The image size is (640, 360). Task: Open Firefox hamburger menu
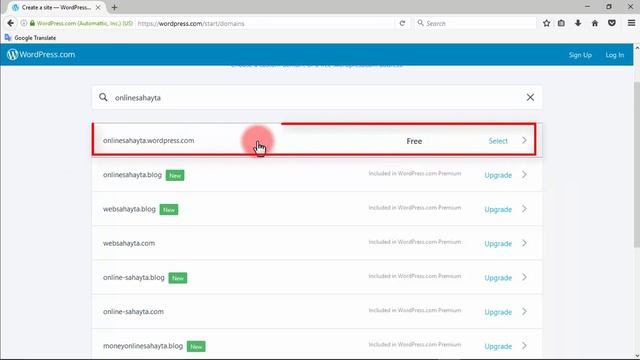pyautogui.click(x=631, y=23)
